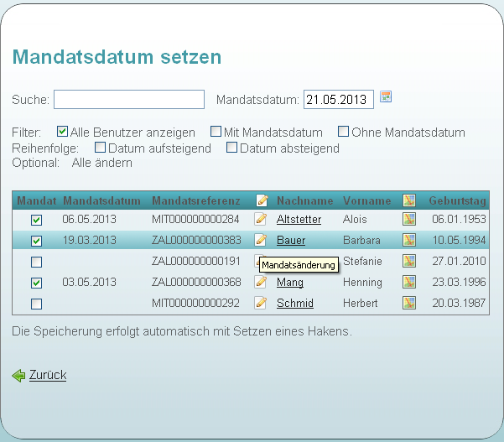Open the calendar picker beside Mandatsdatum
This screenshot has width=504, height=442.
tap(386, 97)
